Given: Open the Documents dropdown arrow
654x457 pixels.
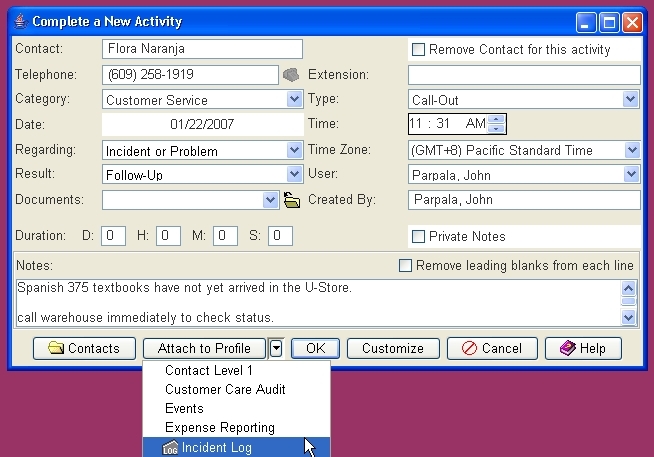Looking at the screenshot, I should [270, 200].
